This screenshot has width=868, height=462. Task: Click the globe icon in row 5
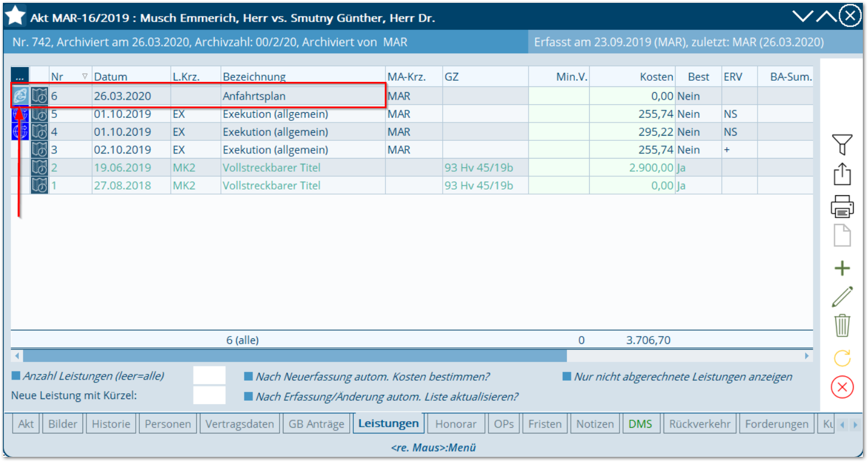click(20, 114)
